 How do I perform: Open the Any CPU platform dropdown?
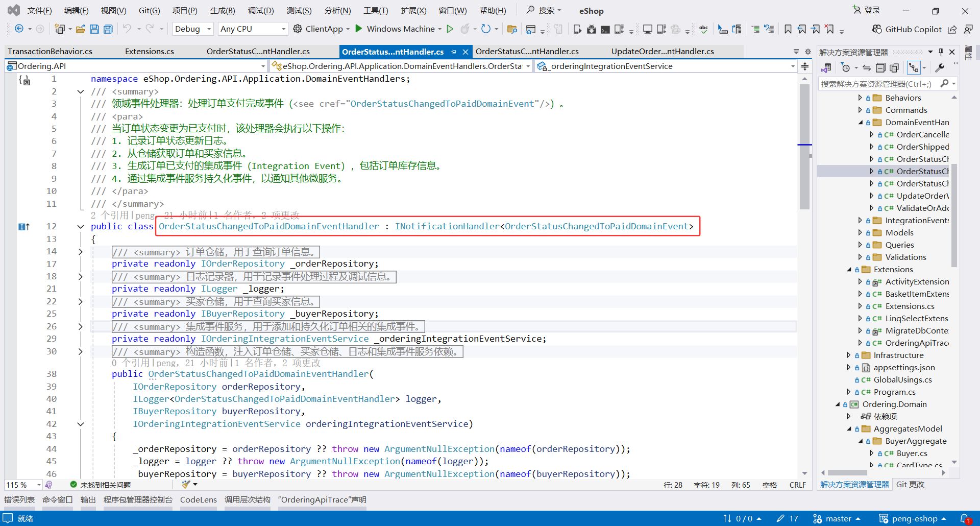253,29
